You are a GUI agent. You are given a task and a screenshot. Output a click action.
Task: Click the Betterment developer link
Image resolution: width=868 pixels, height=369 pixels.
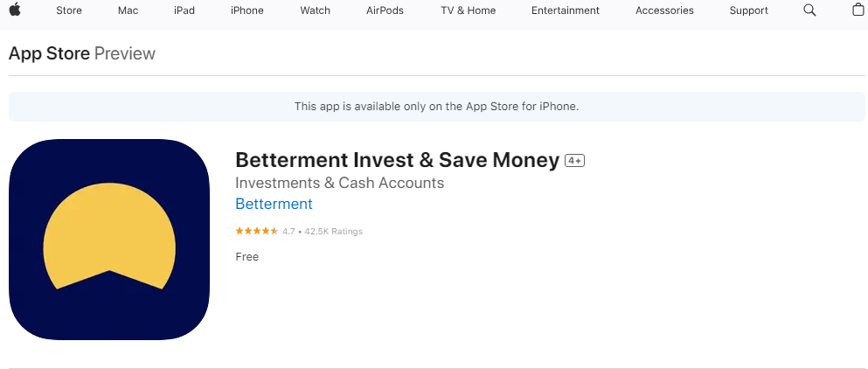(x=274, y=204)
